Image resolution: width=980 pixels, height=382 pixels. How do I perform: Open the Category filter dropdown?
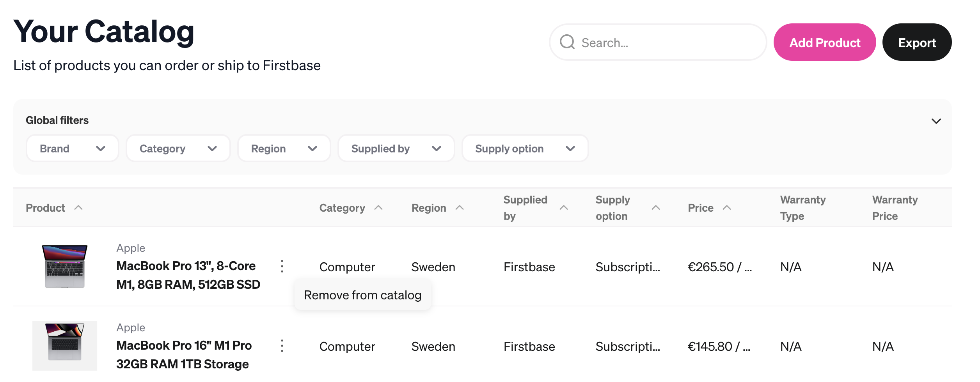(178, 149)
